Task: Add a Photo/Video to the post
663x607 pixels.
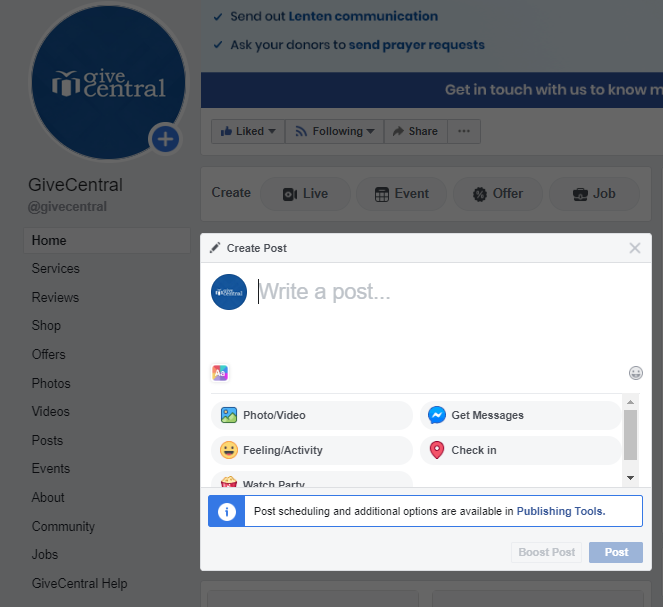Action: (x=312, y=415)
